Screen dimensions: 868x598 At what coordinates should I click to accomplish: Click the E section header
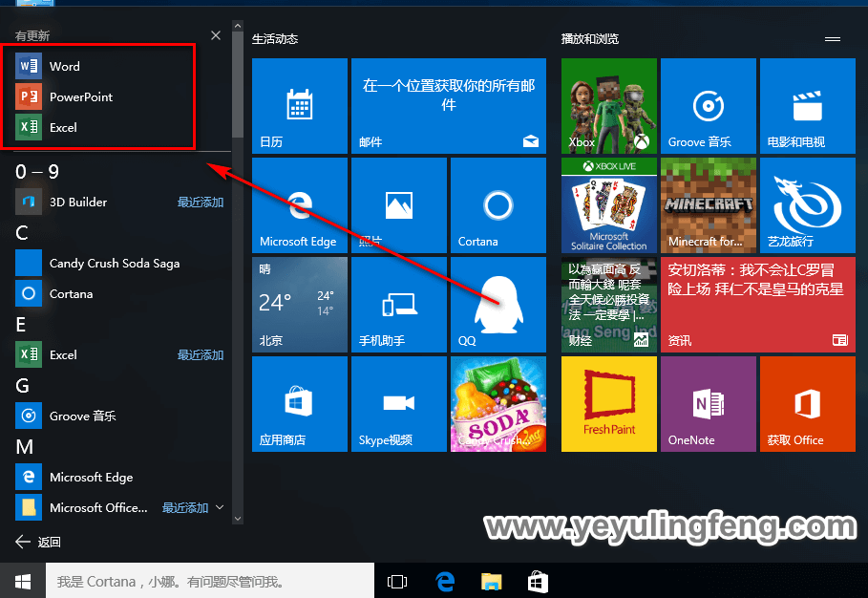tap(20, 325)
